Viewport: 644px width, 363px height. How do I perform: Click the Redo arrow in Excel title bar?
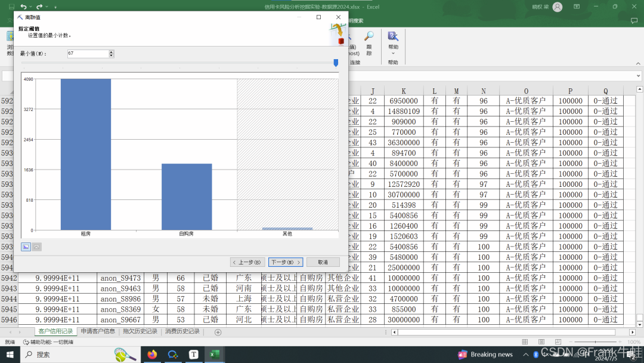click(x=39, y=7)
